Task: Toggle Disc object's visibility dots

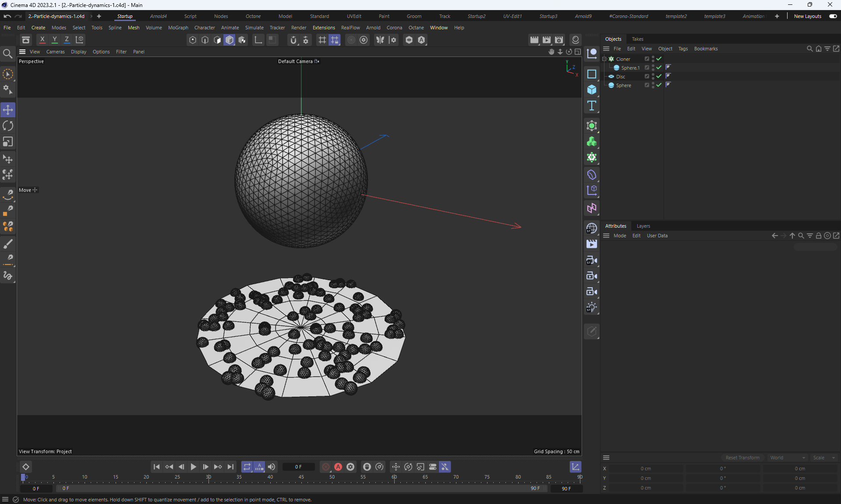Action: (653, 76)
